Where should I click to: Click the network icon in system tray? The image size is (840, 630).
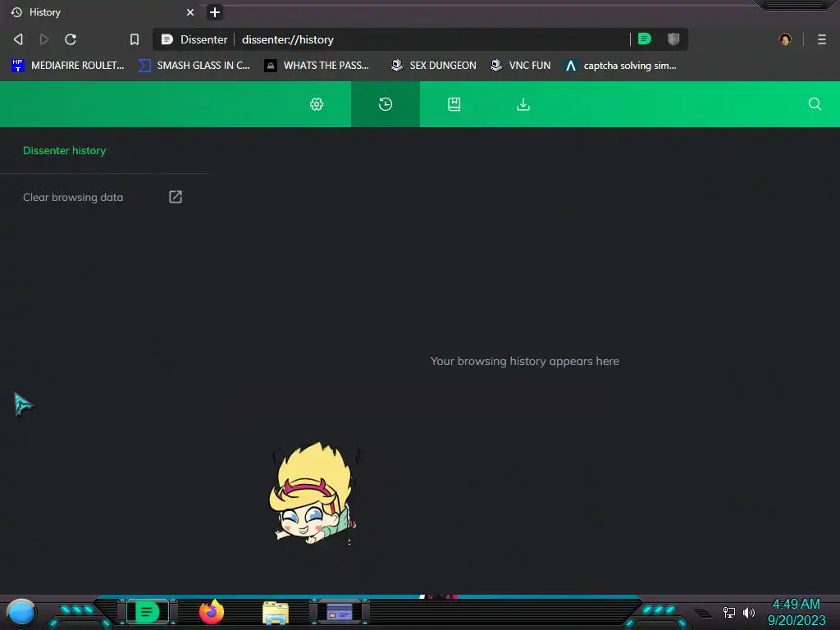729,612
